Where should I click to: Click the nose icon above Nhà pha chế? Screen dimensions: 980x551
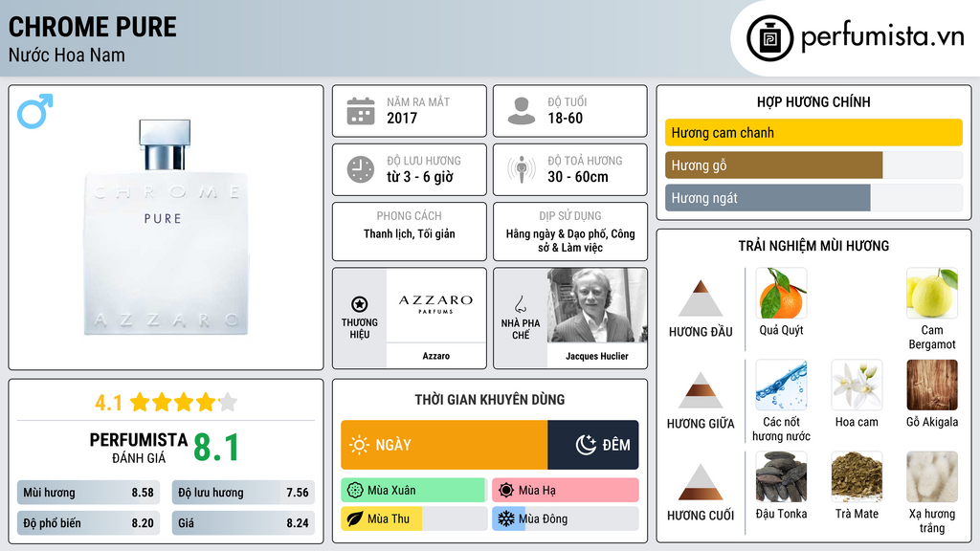[520, 304]
